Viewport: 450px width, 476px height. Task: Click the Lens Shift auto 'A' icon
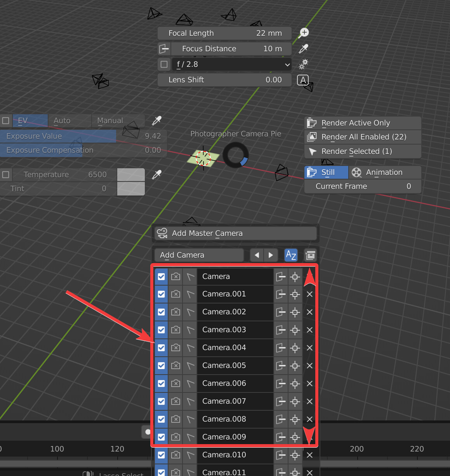pyautogui.click(x=303, y=80)
